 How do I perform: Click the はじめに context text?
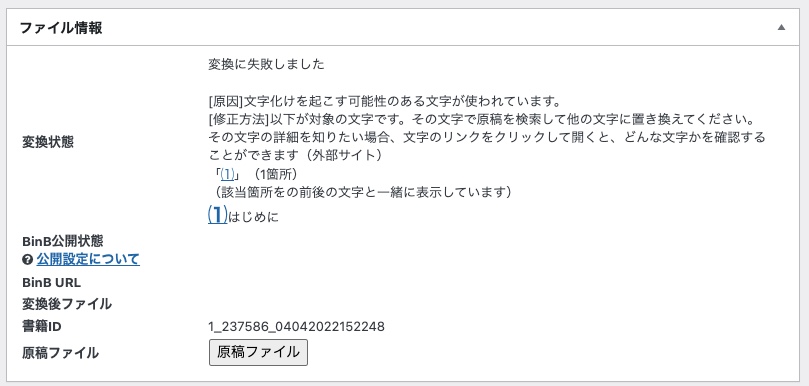tap(253, 217)
